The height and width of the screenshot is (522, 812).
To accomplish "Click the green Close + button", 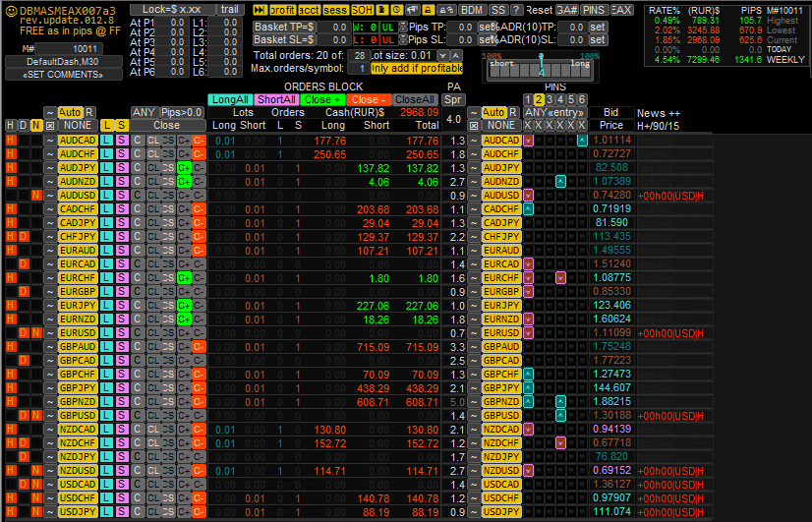I will [x=322, y=99].
